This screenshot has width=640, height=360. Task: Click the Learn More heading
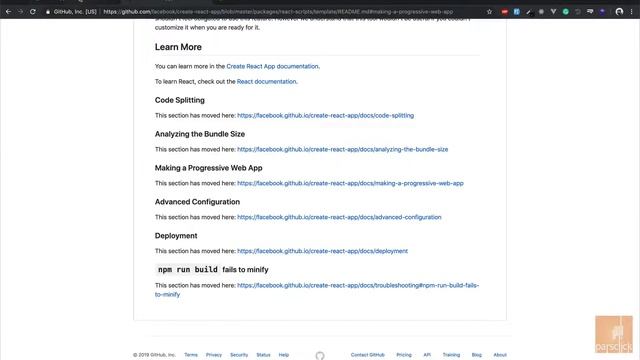pos(178,47)
